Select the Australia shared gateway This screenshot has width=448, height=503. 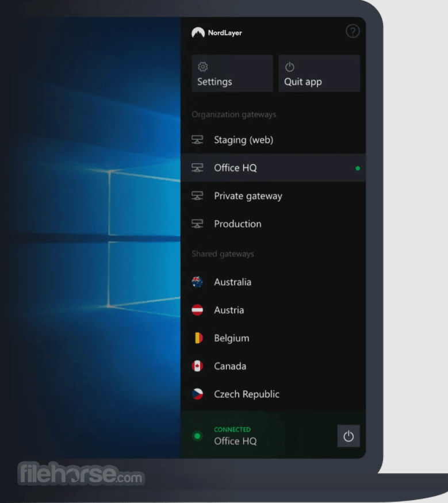tap(273, 282)
